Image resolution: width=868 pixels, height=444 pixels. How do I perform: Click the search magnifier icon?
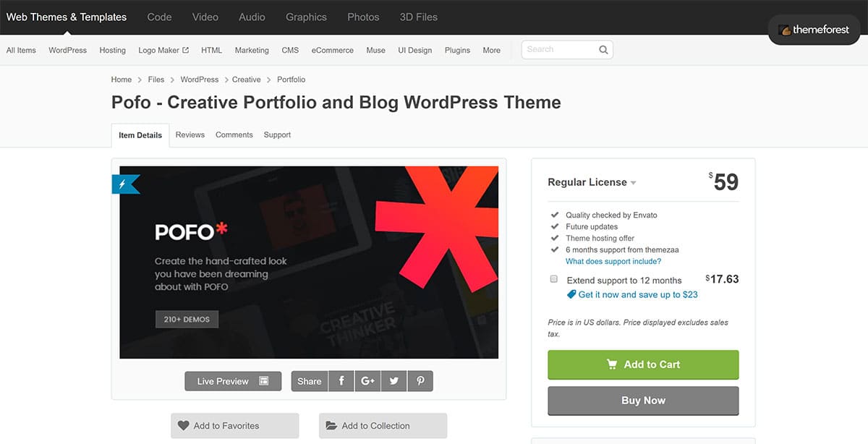click(x=603, y=50)
